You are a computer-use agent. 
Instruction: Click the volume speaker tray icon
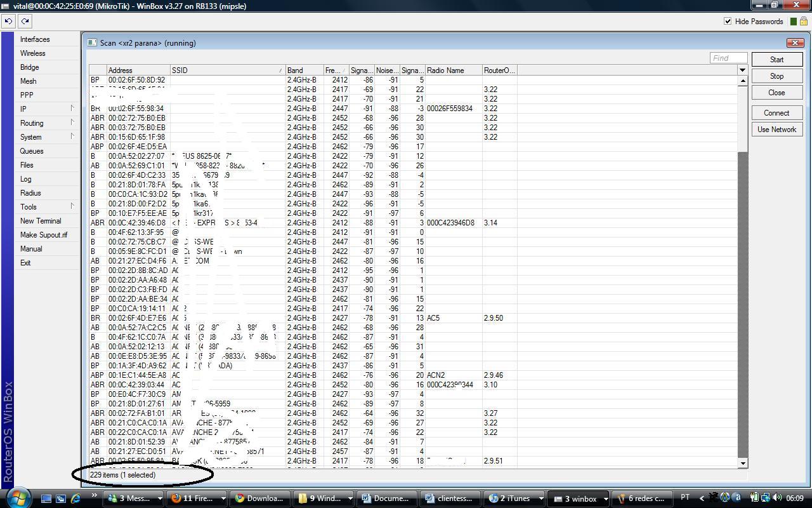(777, 498)
